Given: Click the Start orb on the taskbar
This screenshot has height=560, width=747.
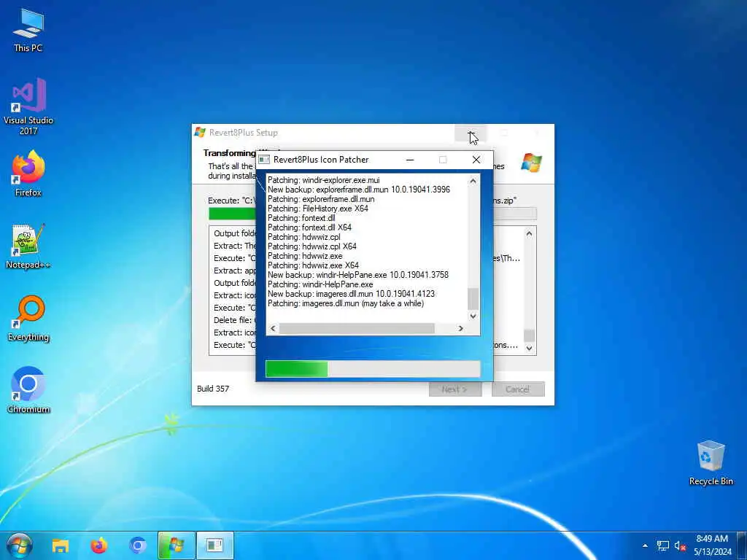Looking at the screenshot, I should point(20,545).
